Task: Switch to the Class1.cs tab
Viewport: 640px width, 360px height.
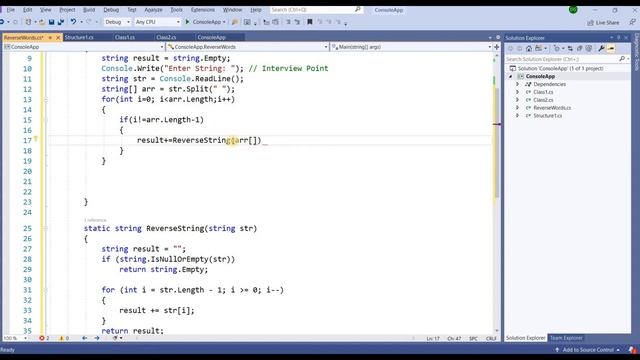Action: tap(125, 37)
